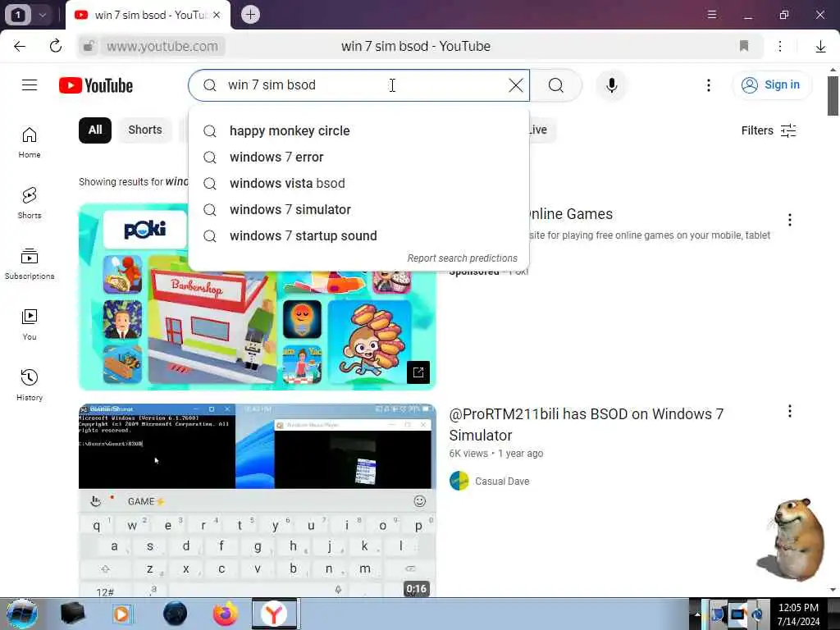The width and height of the screenshot is (840, 630).
Task: Click the www.youtube.com address field
Action: [x=162, y=46]
